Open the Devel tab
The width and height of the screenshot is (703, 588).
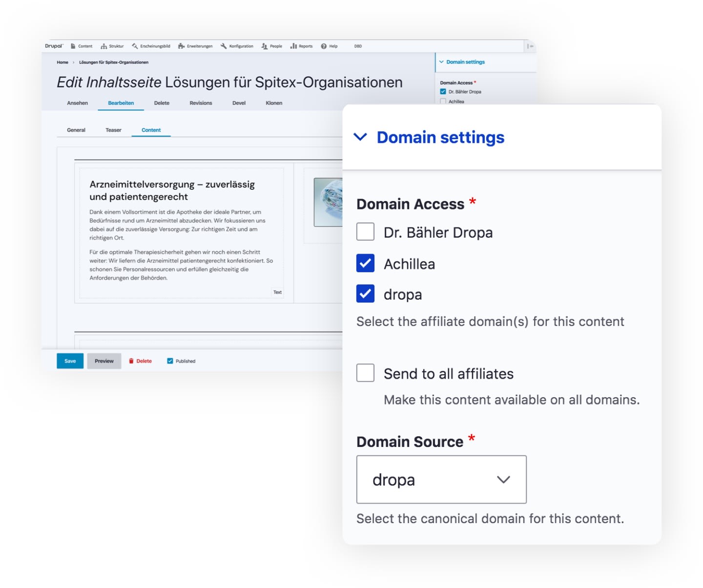coord(239,103)
